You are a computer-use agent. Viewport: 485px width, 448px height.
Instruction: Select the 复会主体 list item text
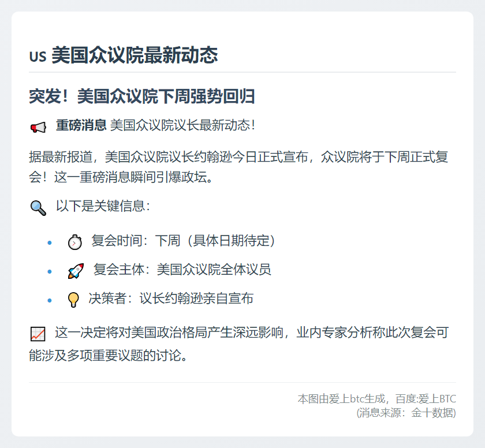(182, 270)
